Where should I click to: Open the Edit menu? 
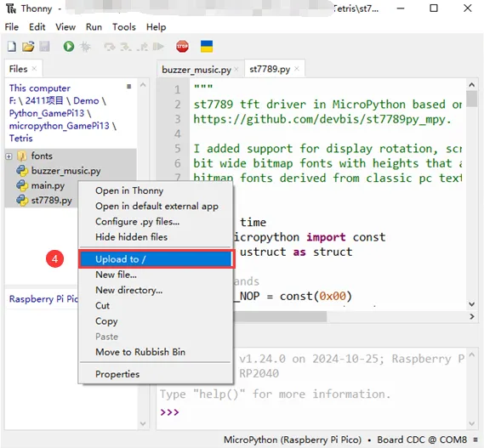(x=37, y=27)
